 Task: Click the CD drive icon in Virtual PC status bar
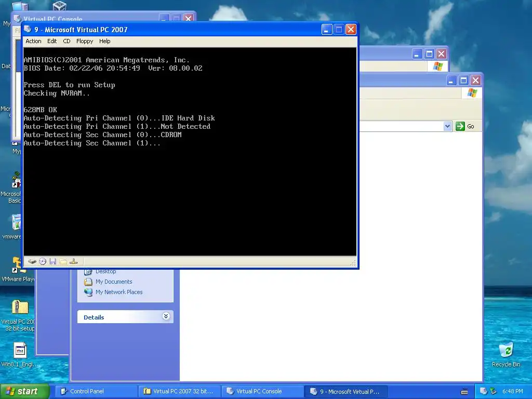pyautogui.click(x=43, y=261)
